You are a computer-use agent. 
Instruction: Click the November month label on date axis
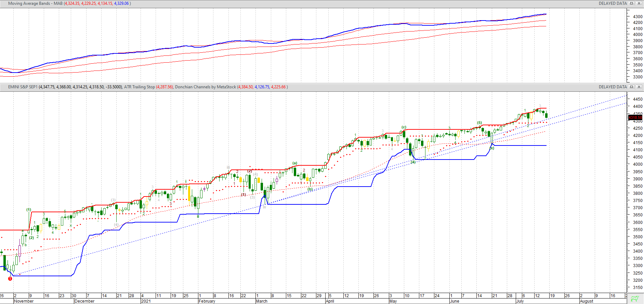point(24,301)
